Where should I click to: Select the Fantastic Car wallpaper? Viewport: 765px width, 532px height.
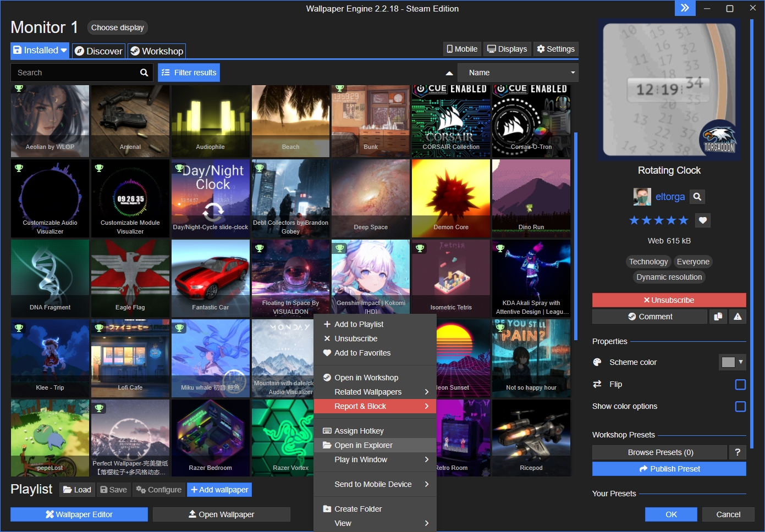[211, 279]
